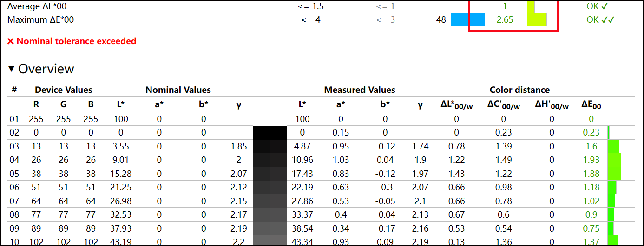Click the blue bar in Maximum ΔE*00 row
Screen dimensions: 644x246
[467, 19]
